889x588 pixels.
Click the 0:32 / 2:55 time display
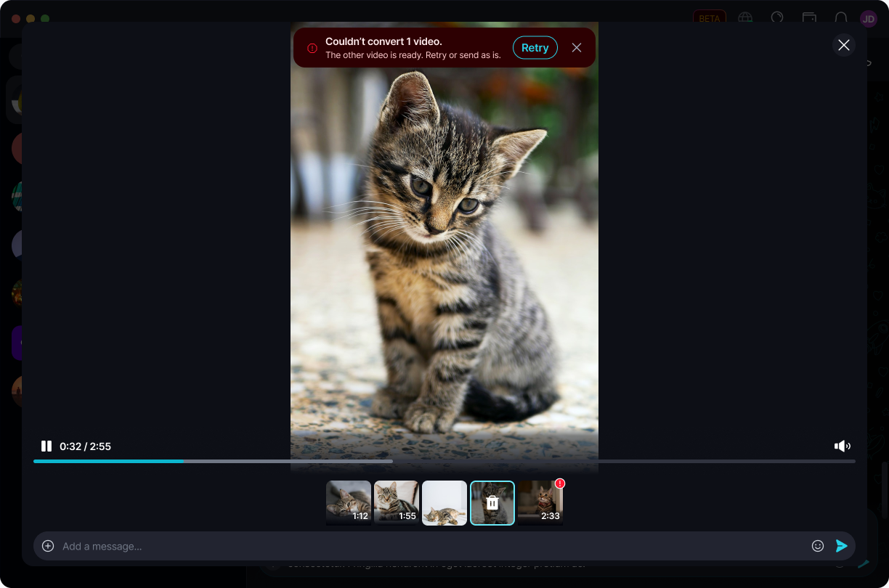click(x=85, y=446)
